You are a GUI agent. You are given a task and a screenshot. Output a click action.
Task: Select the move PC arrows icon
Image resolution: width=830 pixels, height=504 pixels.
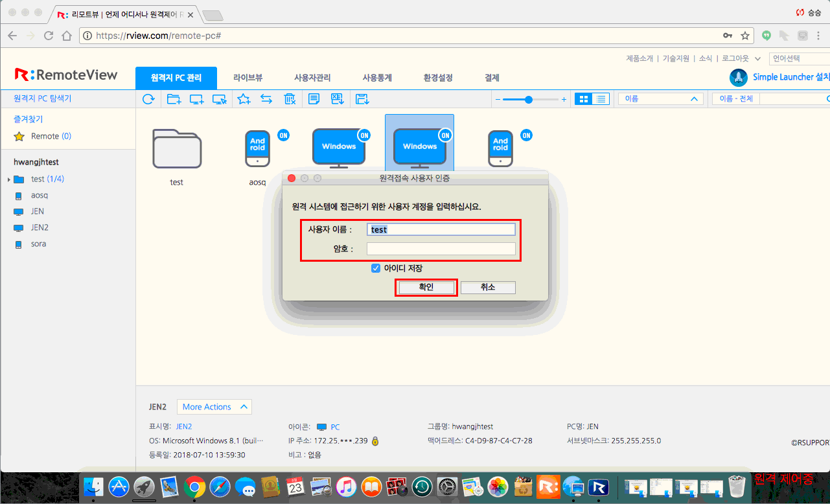point(267,98)
